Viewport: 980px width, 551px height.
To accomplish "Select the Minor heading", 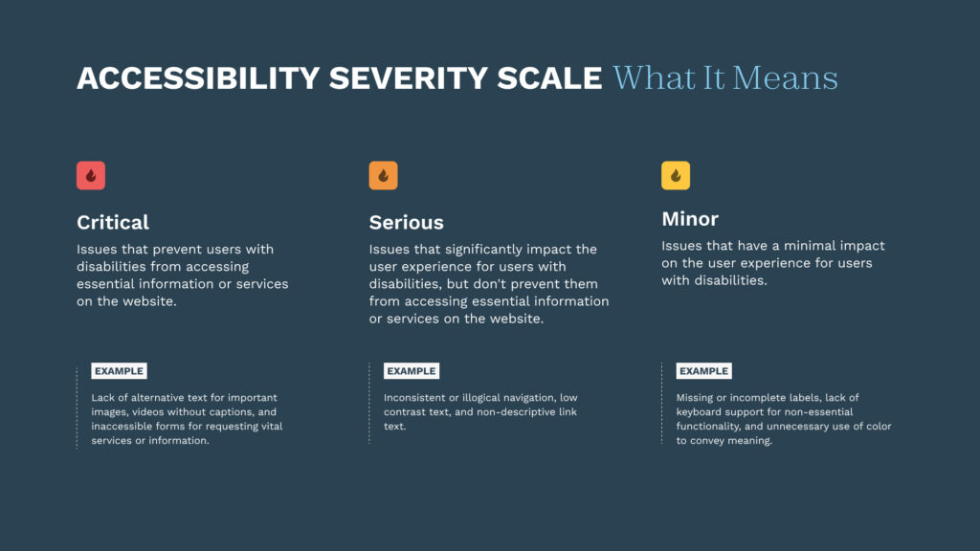I will click(x=690, y=219).
